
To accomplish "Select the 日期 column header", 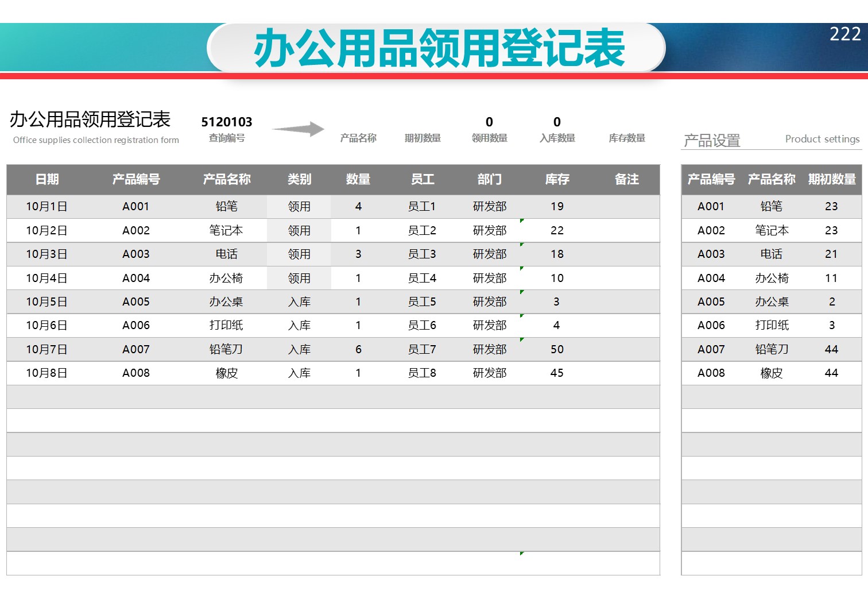I will tap(47, 179).
